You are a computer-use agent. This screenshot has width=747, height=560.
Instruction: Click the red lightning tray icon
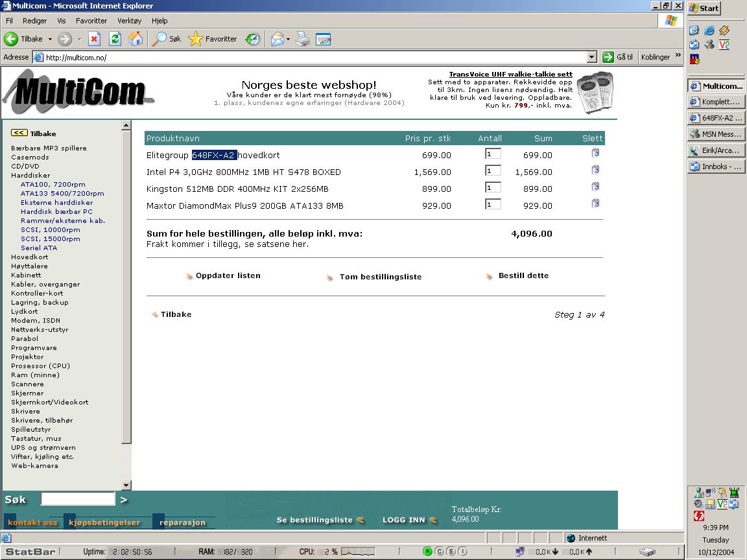[x=699, y=516]
